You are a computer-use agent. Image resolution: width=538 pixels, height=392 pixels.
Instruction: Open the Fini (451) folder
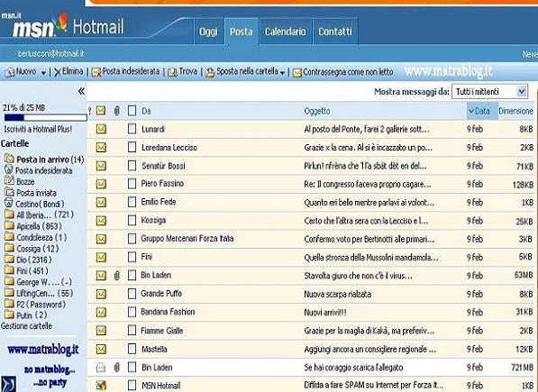click(x=26, y=270)
